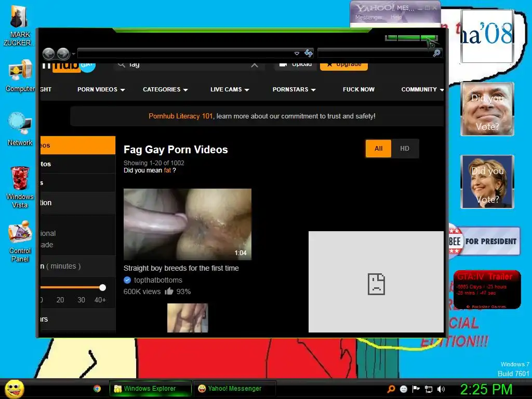Select the All filter toggle
The width and height of the screenshot is (532, 399).
pyautogui.click(x=378, y=149)
